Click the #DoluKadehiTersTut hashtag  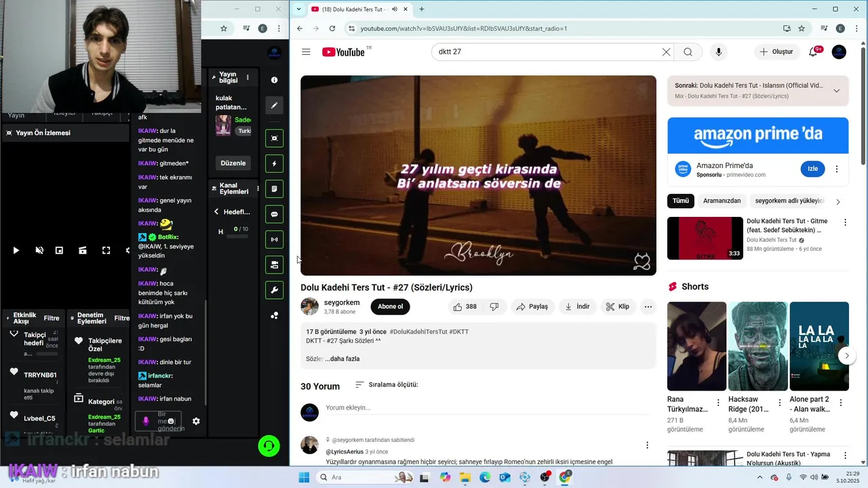point(417,331)
